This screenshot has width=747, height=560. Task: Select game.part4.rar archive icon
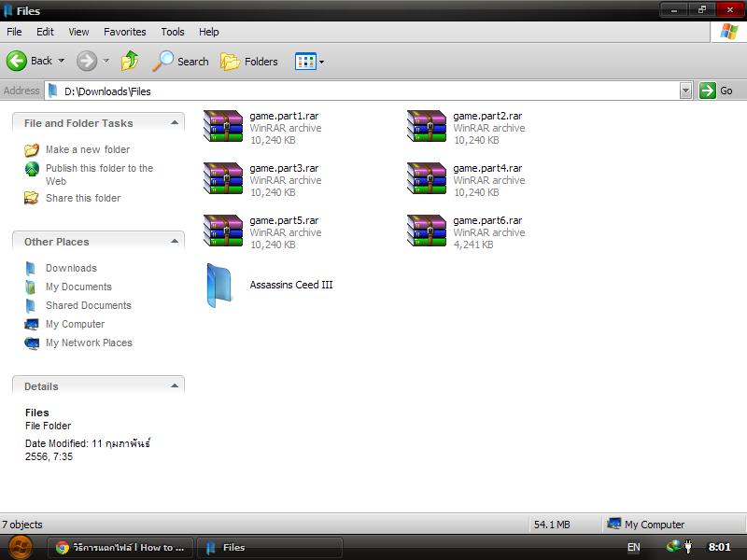[427, 178]
